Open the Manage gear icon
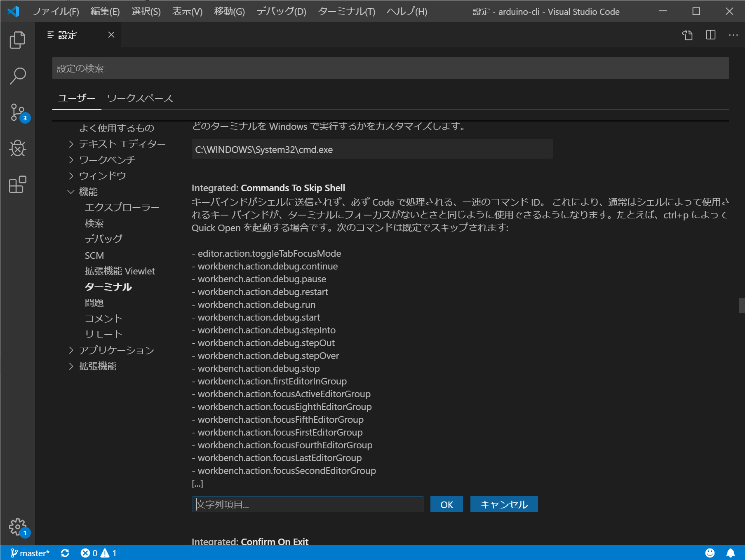Image resolution: width=745 pixels, height=560 pixels. tap(17, 527)
